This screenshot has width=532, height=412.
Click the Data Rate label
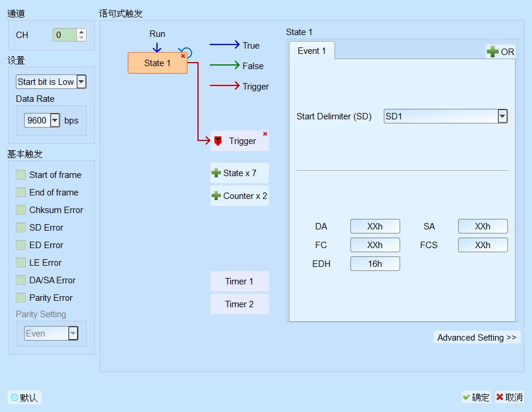[x=35, y=99]
